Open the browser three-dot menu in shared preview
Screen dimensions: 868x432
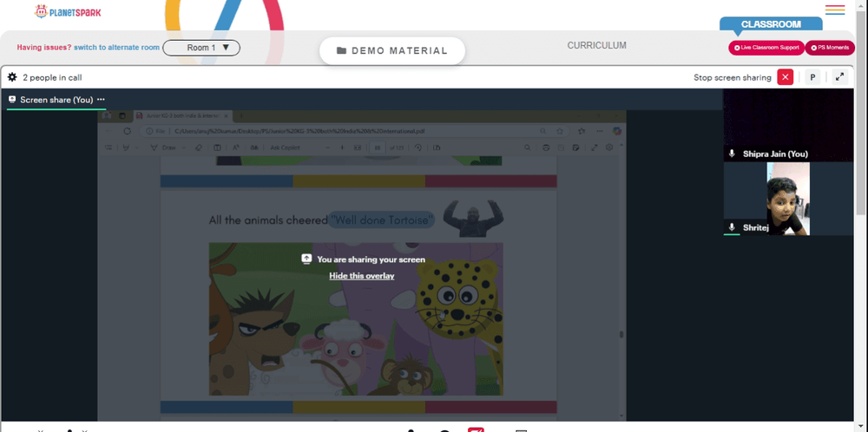tap(600, 131)
